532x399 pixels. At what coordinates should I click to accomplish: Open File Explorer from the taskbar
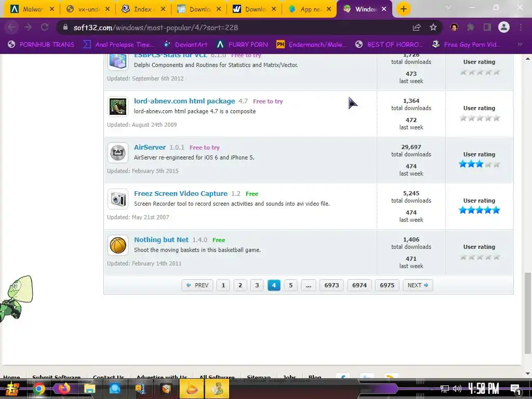(x=89, y=389)
